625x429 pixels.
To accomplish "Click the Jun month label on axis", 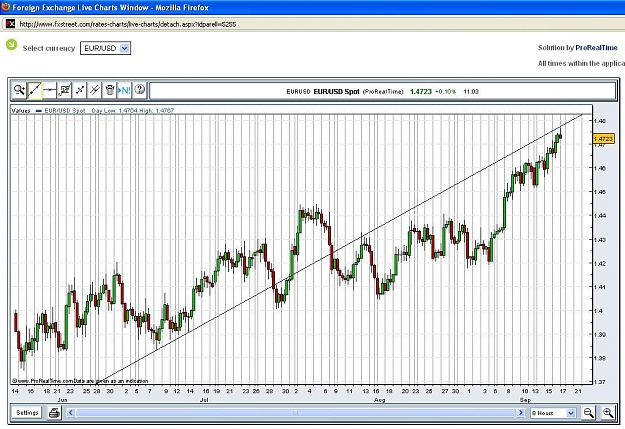I will 62,399.
